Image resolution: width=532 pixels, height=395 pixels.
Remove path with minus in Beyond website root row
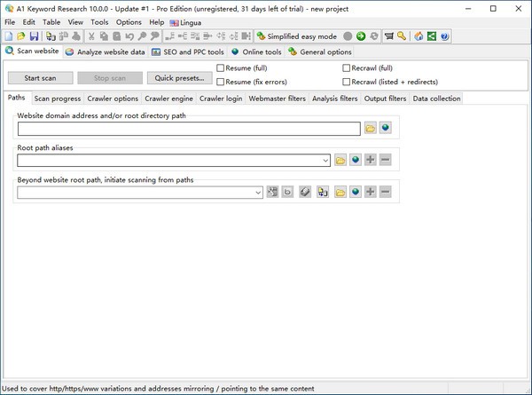point(385,192)
